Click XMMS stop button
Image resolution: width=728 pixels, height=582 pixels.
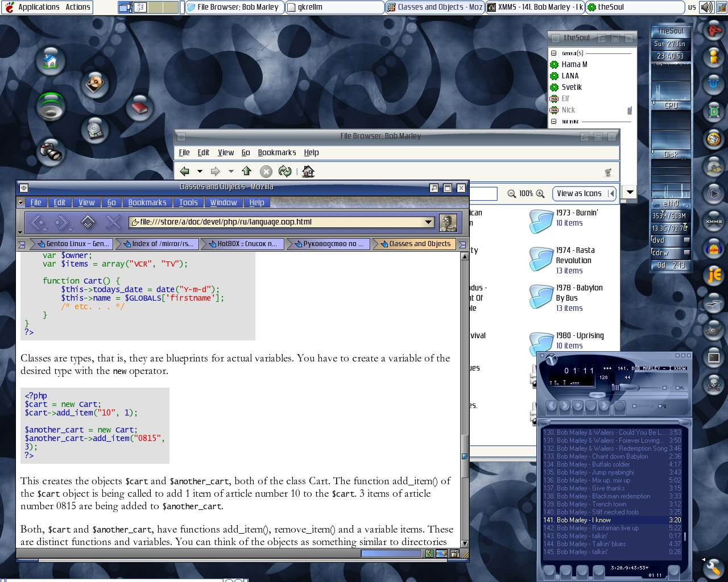tap(591, 406)
